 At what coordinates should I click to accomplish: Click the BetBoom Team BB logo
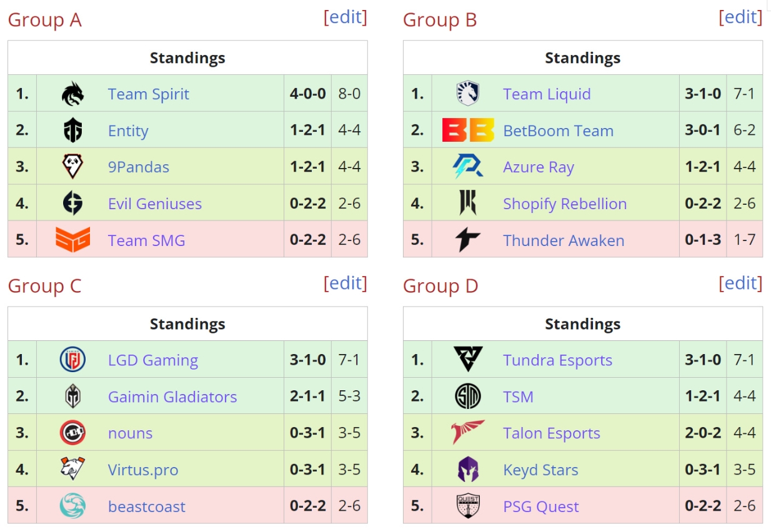468,131
